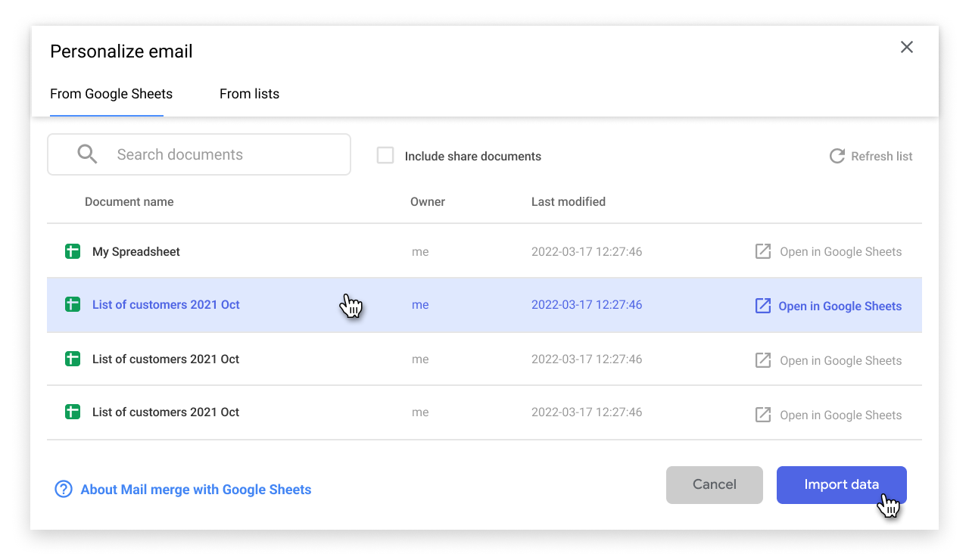This screenshot has height=560, width=969.
Task: Click the help question mark icon
Action: (63, 489)
